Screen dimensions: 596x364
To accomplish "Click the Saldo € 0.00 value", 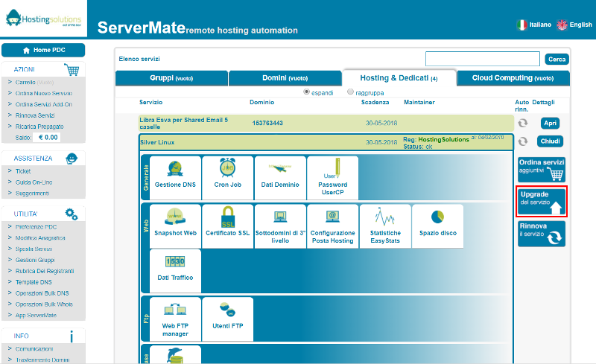I will click(48, 137).
